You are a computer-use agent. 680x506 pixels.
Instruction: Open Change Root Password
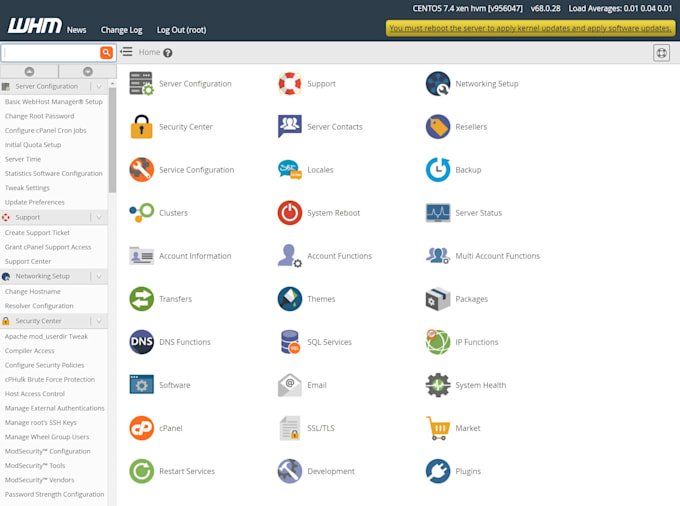39,116
